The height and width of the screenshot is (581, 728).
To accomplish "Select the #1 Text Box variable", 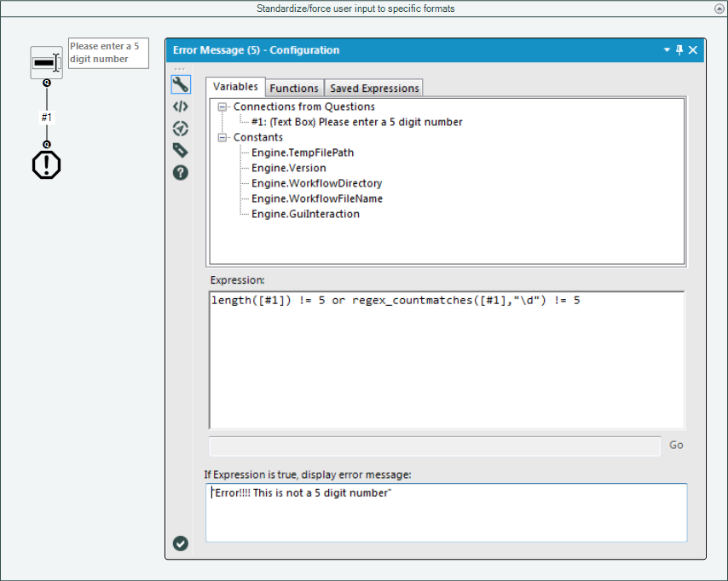I will coord(356,122).
